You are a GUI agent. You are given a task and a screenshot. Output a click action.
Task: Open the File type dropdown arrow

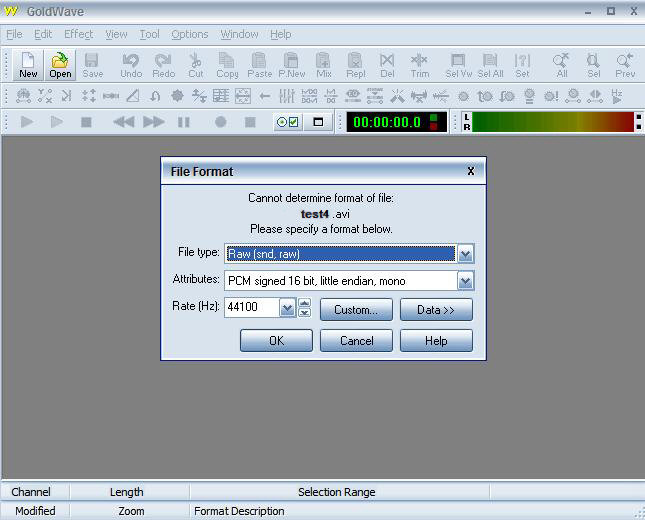point(465,254)
